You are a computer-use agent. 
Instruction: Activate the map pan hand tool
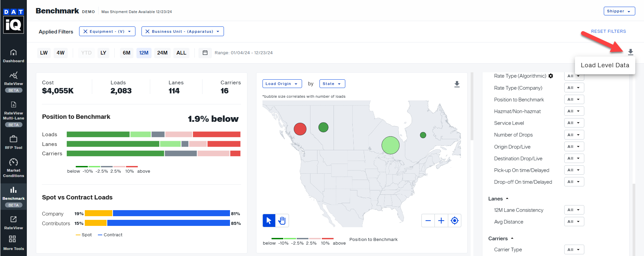(282, 221)
